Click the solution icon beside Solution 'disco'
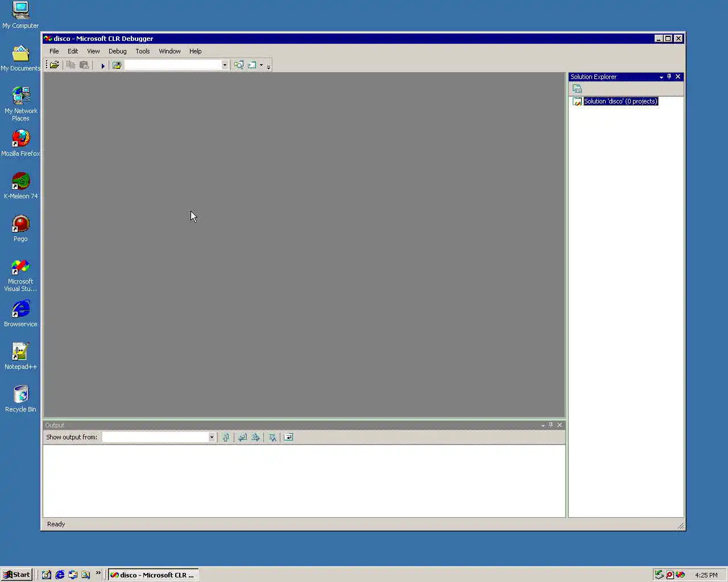 577,102
